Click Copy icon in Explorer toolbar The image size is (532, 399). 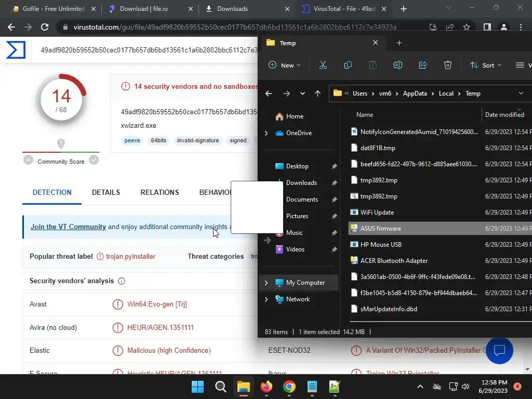point(348,65)
